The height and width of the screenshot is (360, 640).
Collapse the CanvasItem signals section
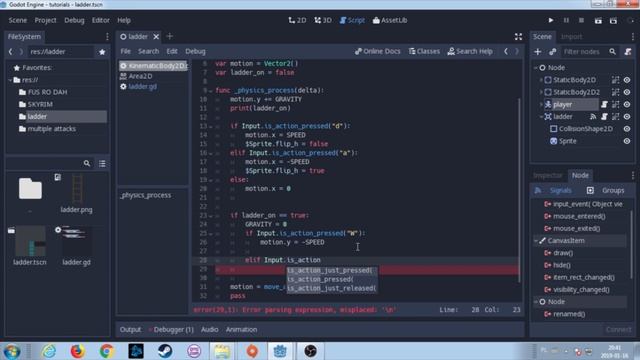coord(536,241)
